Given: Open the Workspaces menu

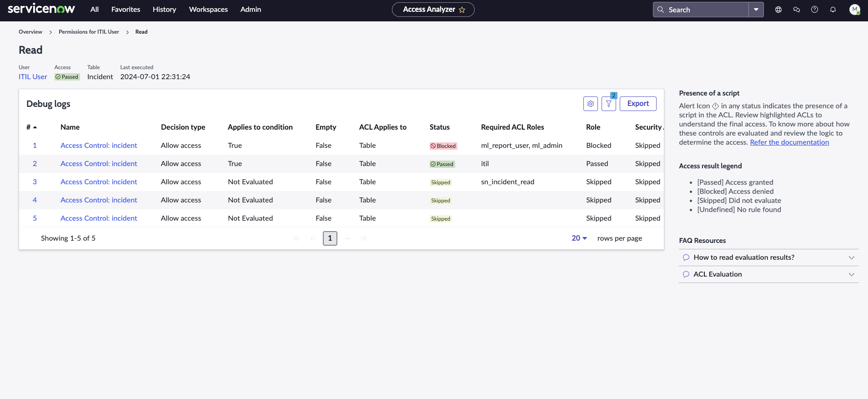Looking at the screenshot, I should click(208, 10).
